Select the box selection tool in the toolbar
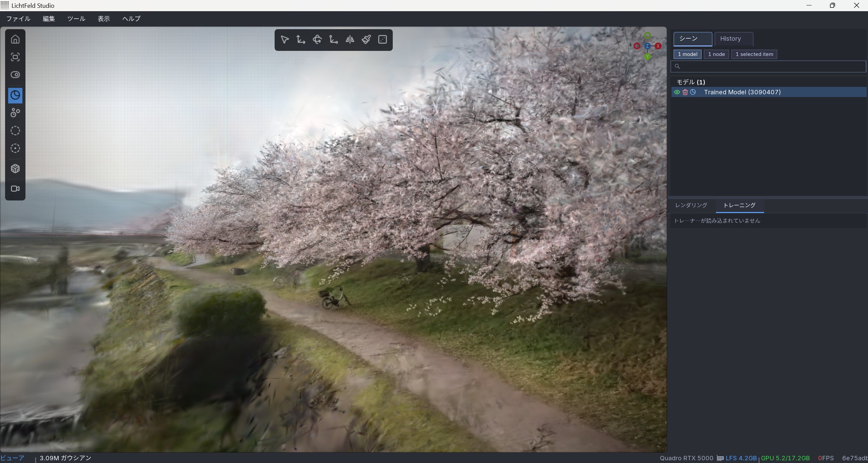Image resolution: width=868 pixels, height=463 pixels. tap(382, 40)
